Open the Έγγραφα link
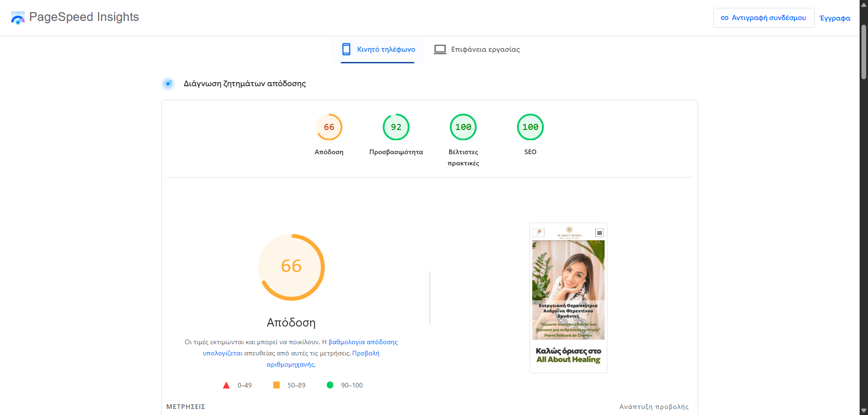Screen dimensions: 868x415 pyautogui.click(x=834, y=18)
